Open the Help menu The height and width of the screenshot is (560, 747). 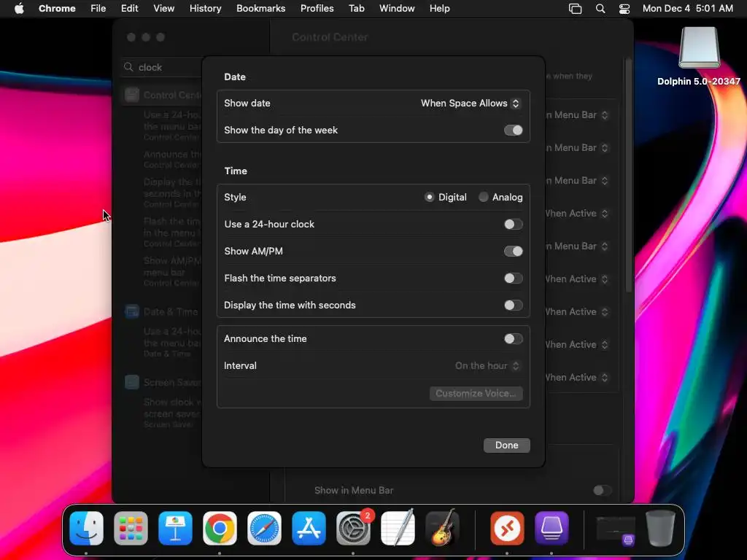[x=439, y=8]
